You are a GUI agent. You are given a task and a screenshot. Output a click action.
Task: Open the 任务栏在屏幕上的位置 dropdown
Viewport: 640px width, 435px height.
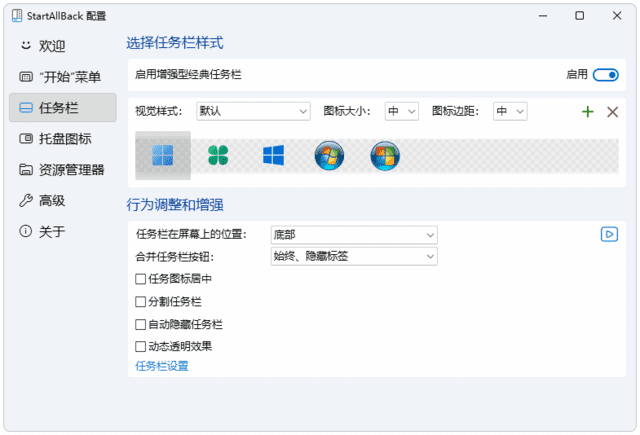353,235
